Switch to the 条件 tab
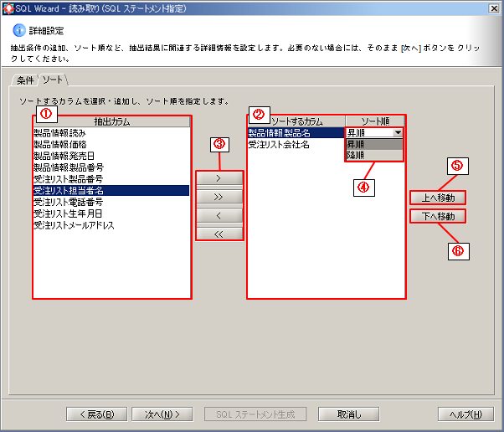This screenshot has width=504, height=432. point(25,80)
